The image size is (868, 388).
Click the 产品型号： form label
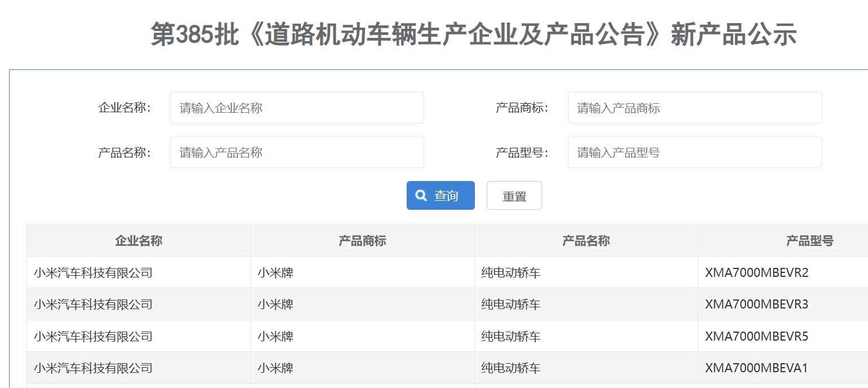tap(522, 152)
